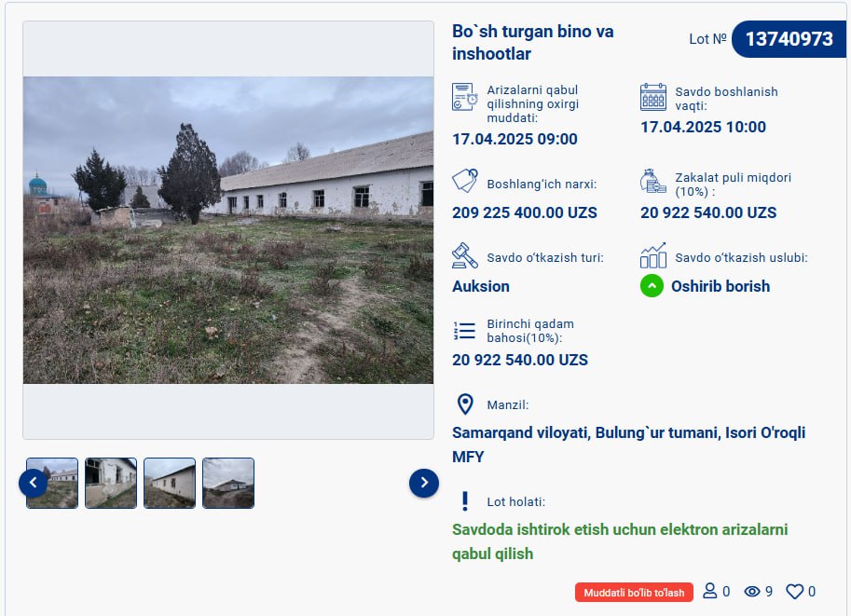The height and width of the screenshot is (616, 851).
Task: Click the price tag icon beside Boshlang'ich narxi
Action: point(464,180)
